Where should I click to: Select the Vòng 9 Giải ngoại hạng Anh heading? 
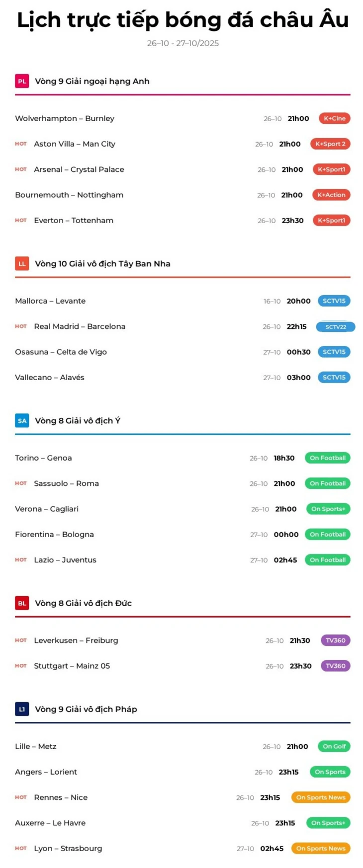pyautogui.click(x=92, y=81)
